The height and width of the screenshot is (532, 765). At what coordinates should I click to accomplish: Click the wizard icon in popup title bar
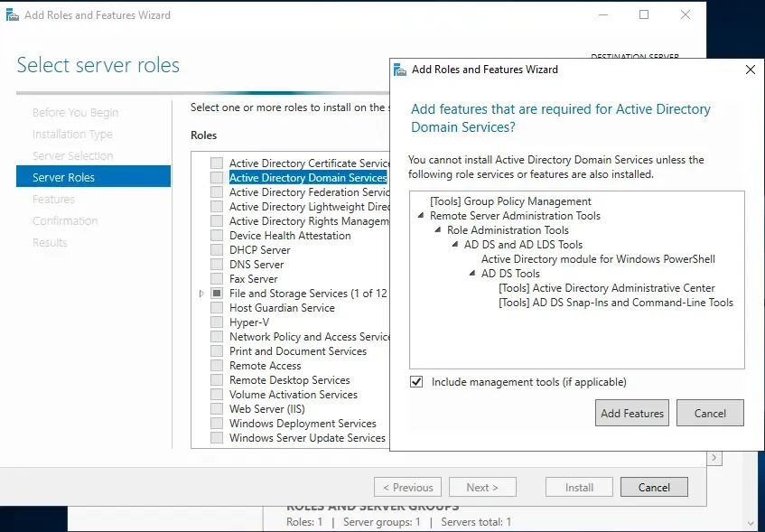tap(400, 70)
